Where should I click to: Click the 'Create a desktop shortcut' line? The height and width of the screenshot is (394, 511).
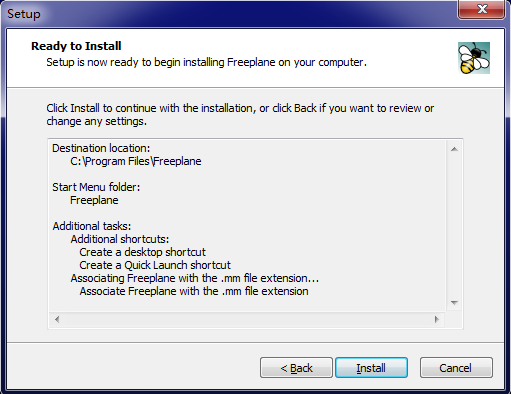click(x=142, y=252)
